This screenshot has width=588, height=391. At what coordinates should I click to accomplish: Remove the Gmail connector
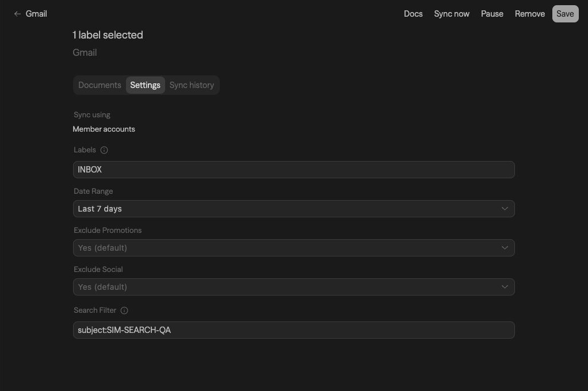(529, 14)
